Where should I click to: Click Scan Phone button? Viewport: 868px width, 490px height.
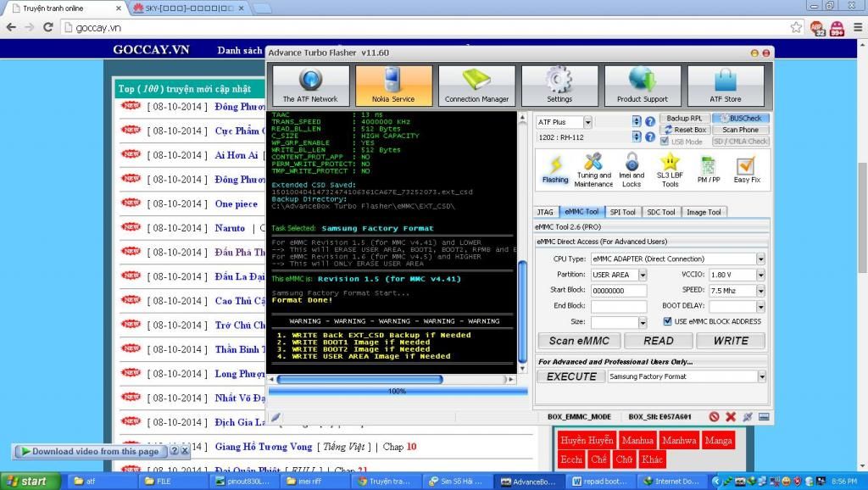(x=741, y=130)
